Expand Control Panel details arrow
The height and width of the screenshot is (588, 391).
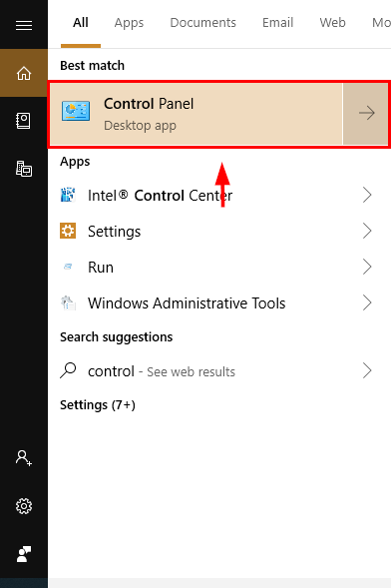tap(365, 113)
